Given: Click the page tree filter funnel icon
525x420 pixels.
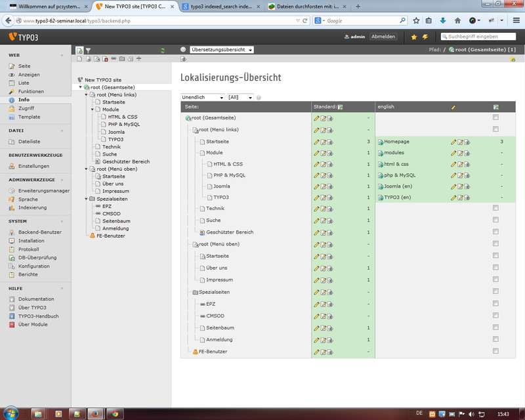Looking at the screenshot, I should (88, 50).
